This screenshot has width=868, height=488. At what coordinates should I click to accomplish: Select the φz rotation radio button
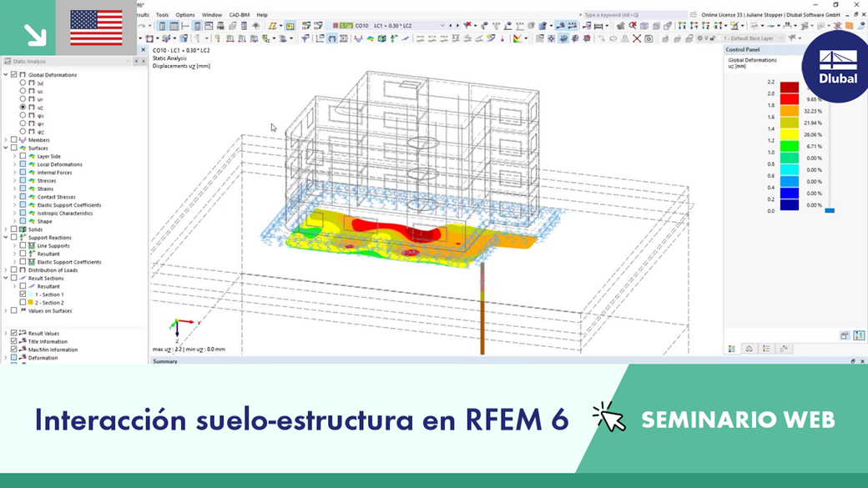tap(23, 131)
